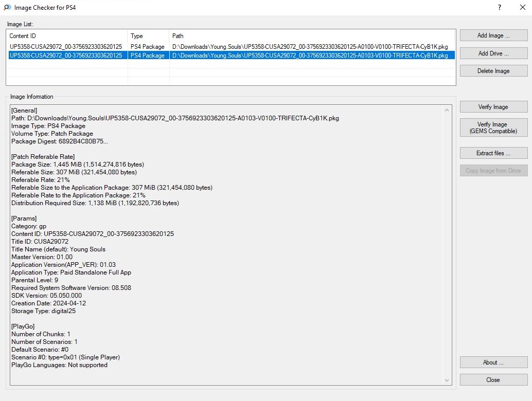
Task: Click the [General] section heading
Action: pyautogui.click(x=24, y=111)
